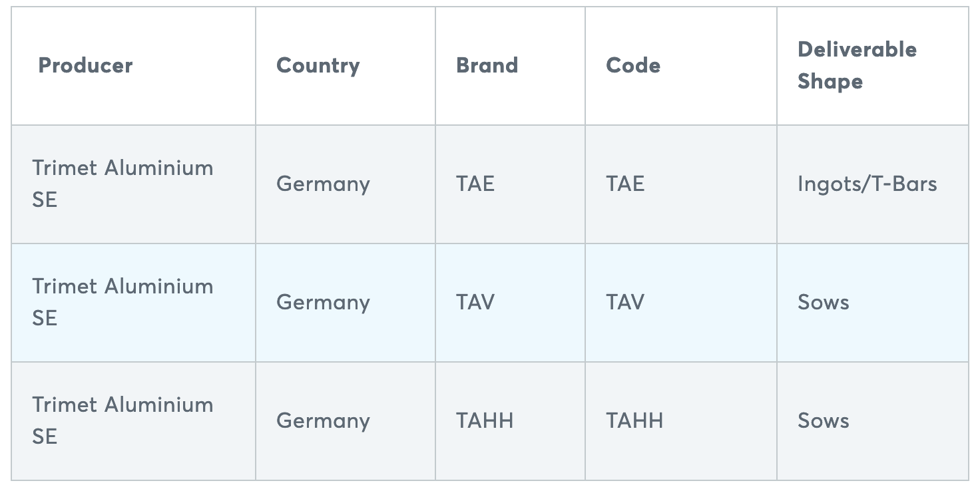Viewport: 980px width, 491px height.
Task: Click Germany in the TAV row
Action: pos(323,303)
